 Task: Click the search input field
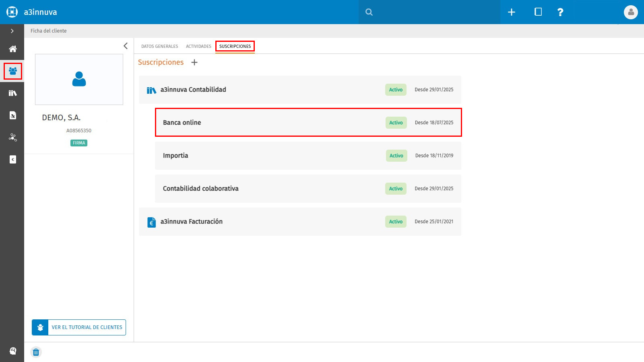[x=429, y=12]
